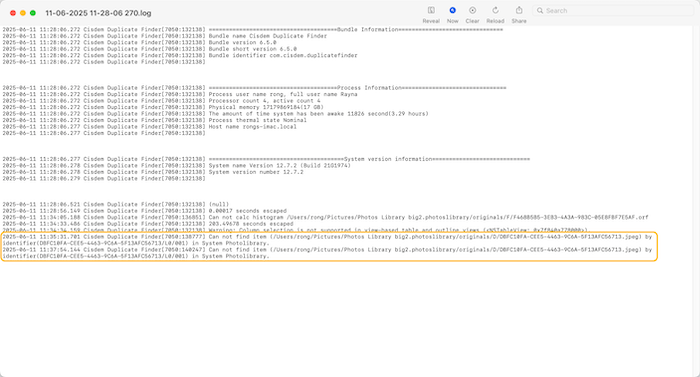Activate the blue Now toolbar icon

pos(452,10)
